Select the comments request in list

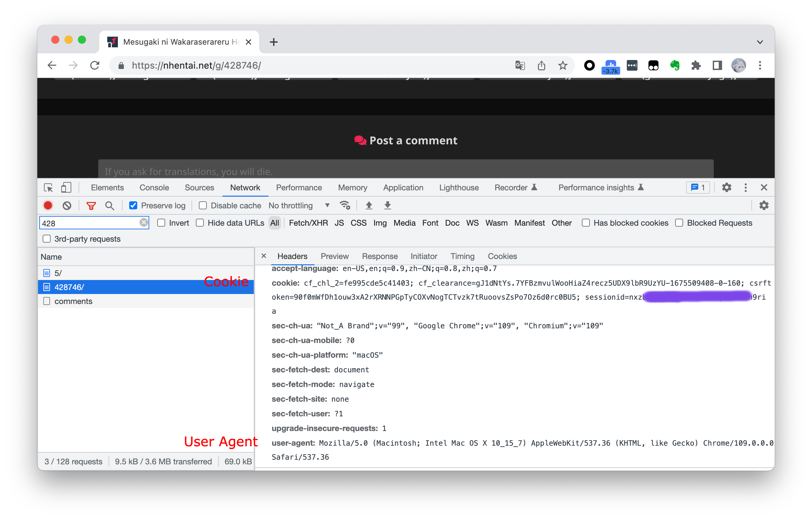tap(73, 301)
